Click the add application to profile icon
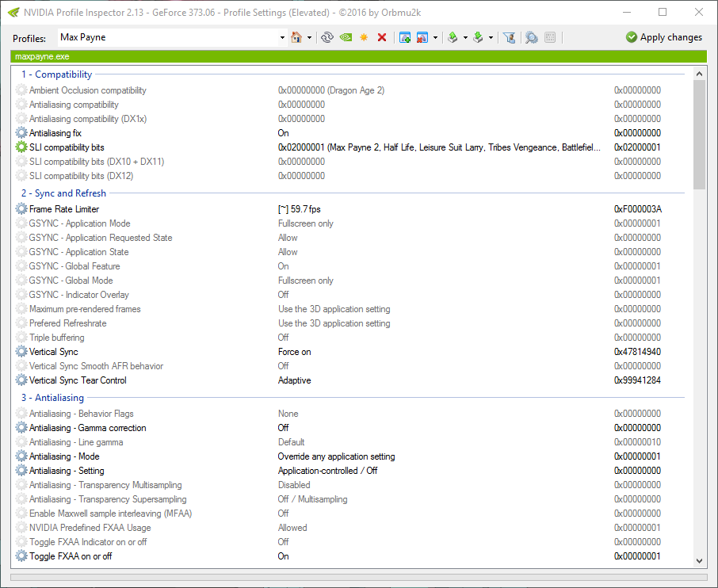Image resolution: width=718 pixels, height=588 pixels. click(404, 37)
